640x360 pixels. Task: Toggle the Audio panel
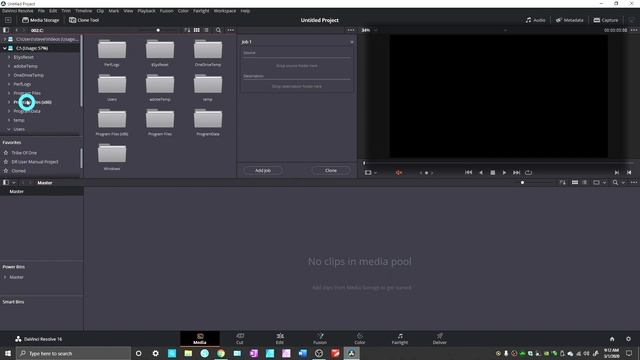pos(536,20)
